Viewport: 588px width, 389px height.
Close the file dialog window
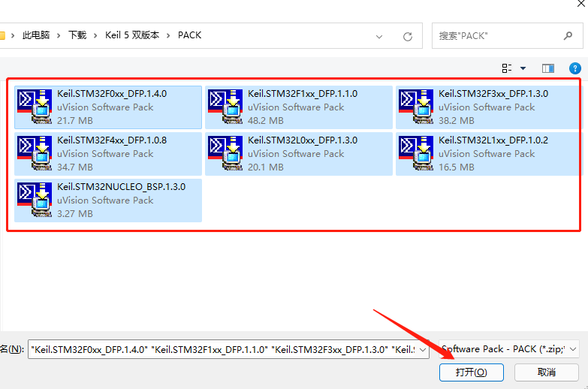point(582,3)
